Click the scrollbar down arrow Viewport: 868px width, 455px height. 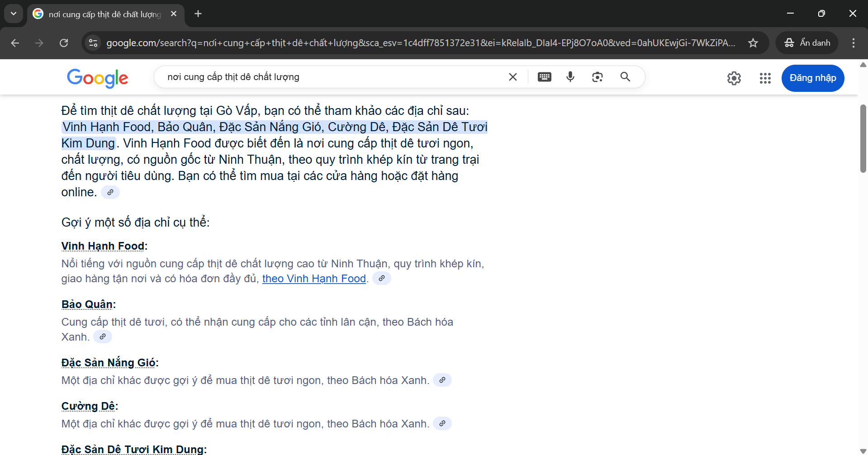(863, 451)
